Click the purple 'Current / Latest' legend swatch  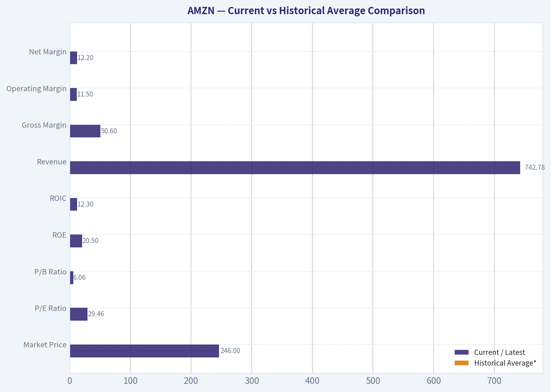[462, 352]
